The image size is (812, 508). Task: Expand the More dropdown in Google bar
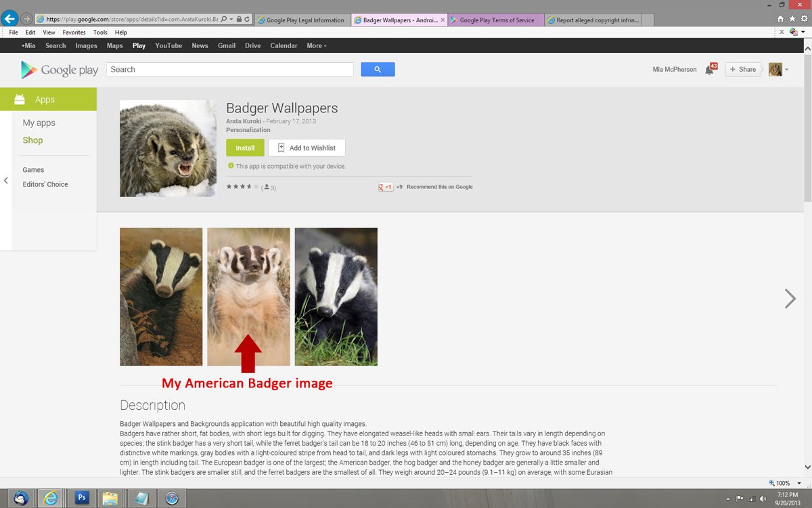[316, 45]
